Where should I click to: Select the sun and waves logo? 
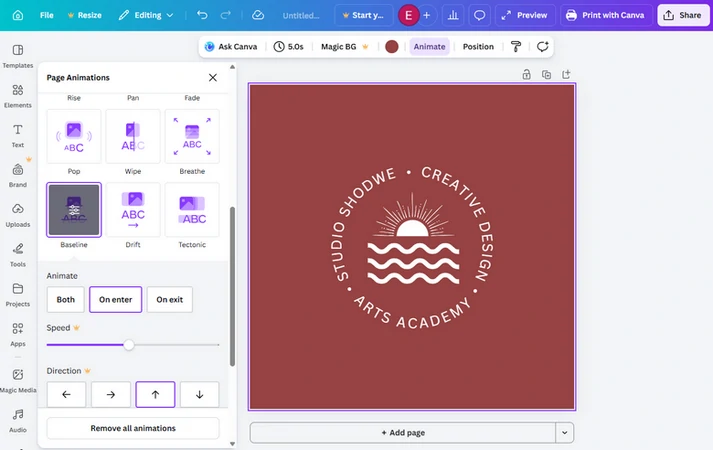(x=413, y=239)
